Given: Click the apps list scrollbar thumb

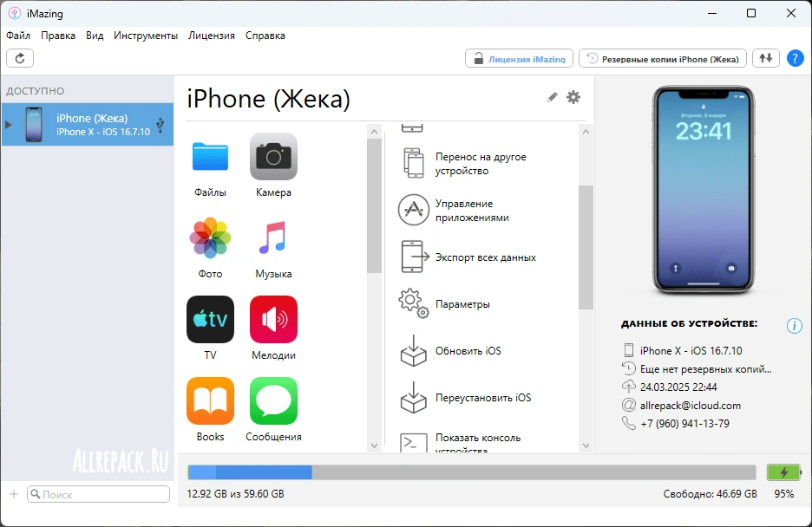Looking at the screenshot, I should (x=374, y=205).
